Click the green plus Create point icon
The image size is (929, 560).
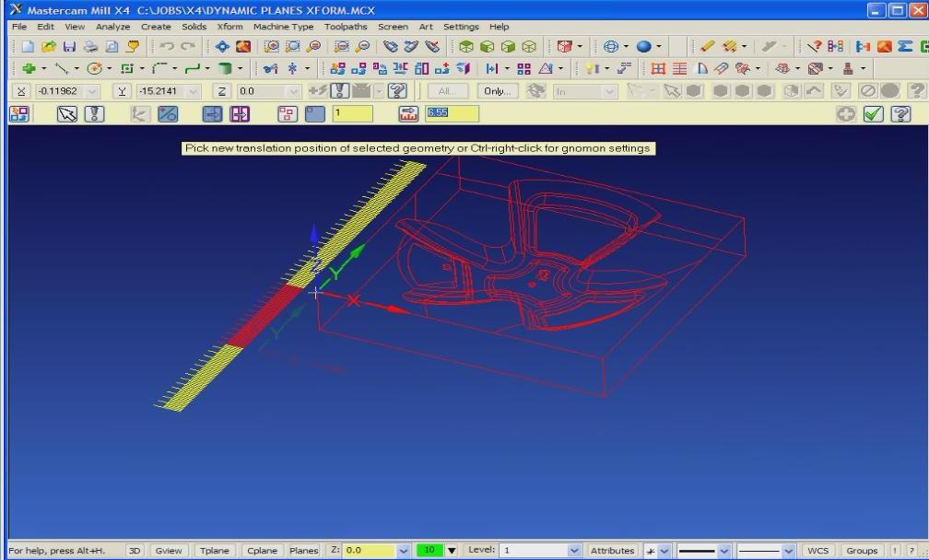click(29, 69)
